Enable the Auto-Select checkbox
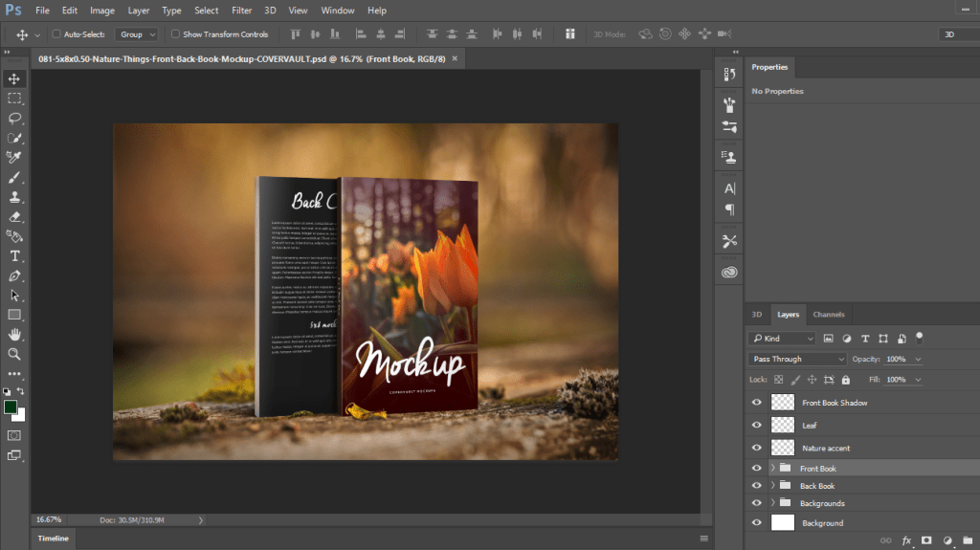Screen dimensions: 980x550 (56, 34)
